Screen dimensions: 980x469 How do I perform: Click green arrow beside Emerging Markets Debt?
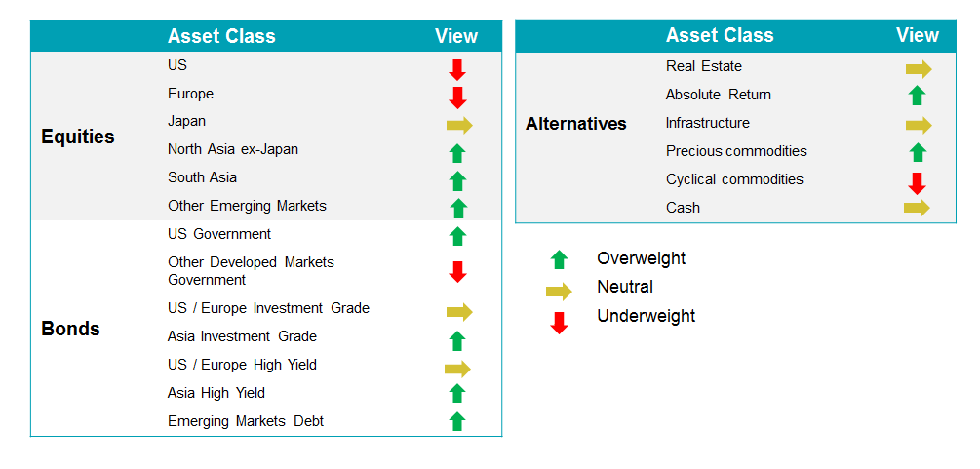(x=457, y=421)
